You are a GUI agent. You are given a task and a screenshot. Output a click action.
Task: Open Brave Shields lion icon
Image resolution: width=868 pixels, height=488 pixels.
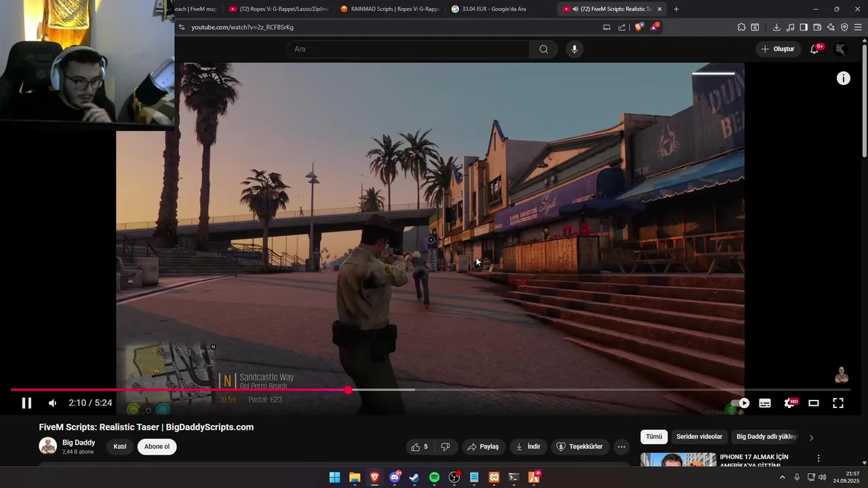(x=638, y=27)
